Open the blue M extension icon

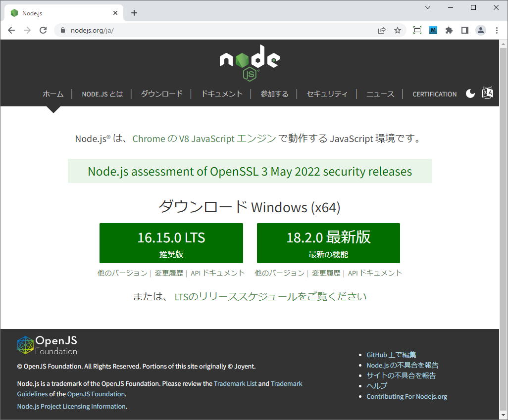point(433,30)
